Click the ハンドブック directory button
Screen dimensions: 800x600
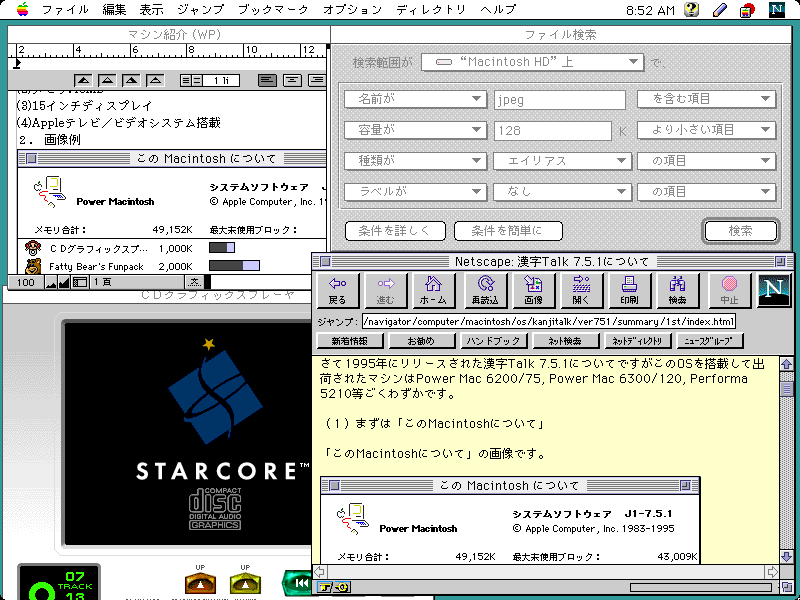click(493, 341)
